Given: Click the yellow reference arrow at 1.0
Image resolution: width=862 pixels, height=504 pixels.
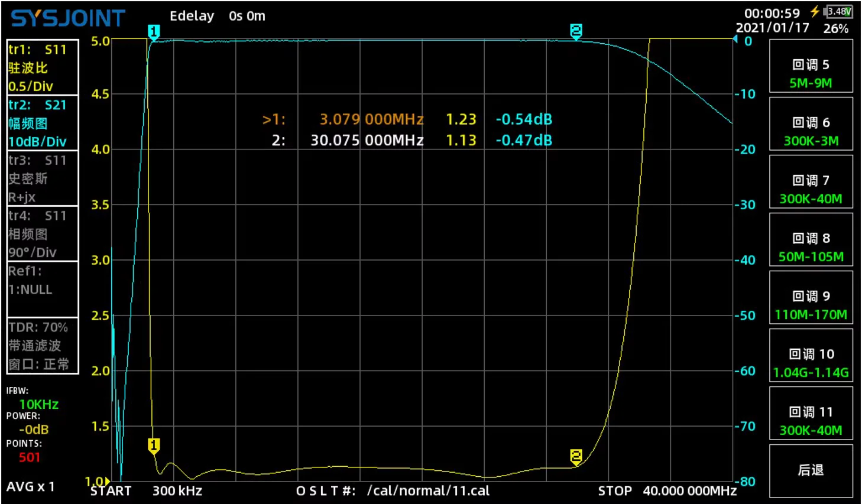Looking at the screenshot, I should click(x=107, y=482).
